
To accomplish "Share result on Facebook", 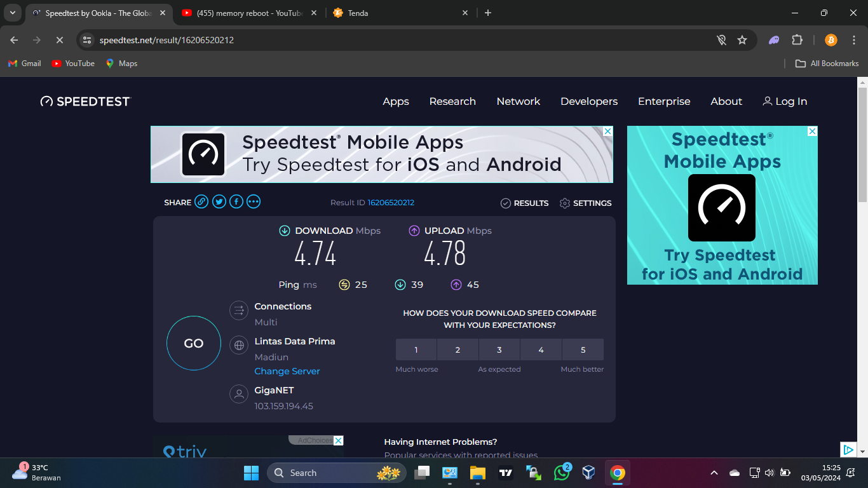I will click(236, 202).
